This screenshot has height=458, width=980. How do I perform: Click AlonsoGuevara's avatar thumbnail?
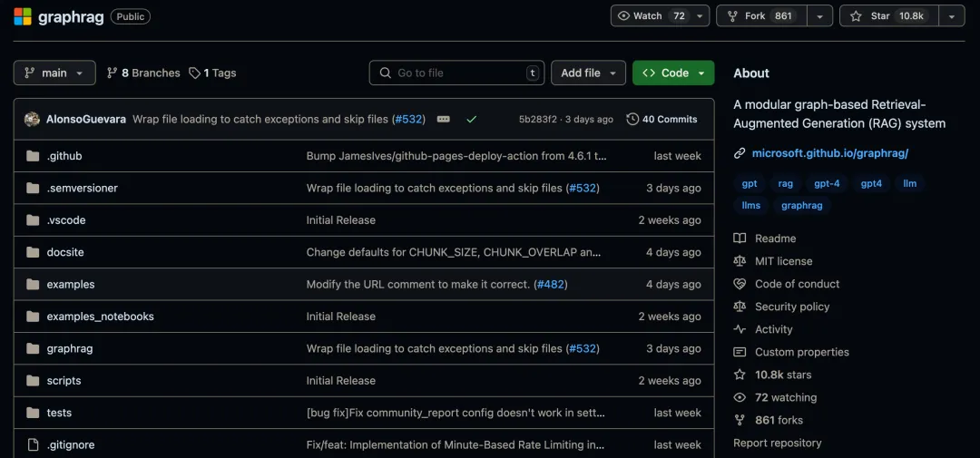[32, 119]
